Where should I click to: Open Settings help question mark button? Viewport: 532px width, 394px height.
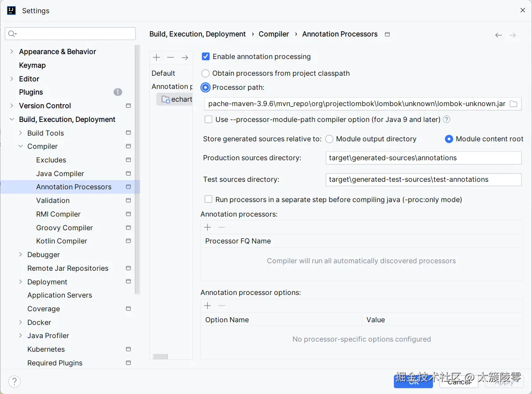pyautogui.click(x=15, y=382)
